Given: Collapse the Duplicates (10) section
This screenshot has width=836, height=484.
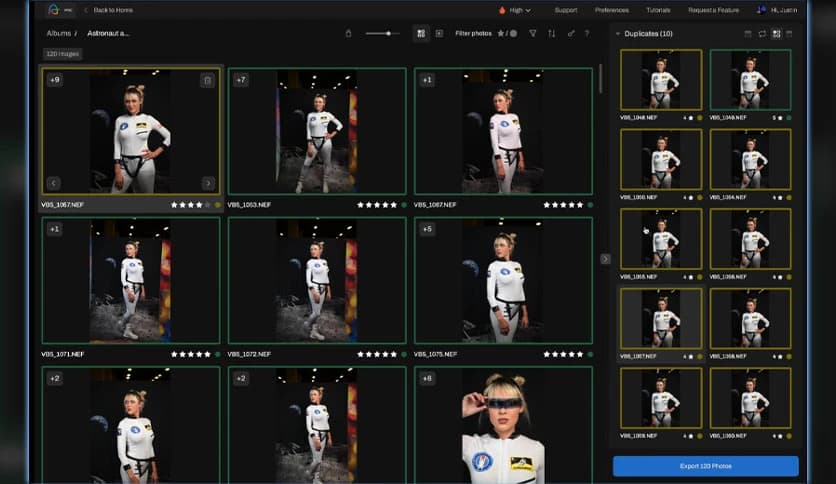Looking at the screenshot, I should (618, 34).
